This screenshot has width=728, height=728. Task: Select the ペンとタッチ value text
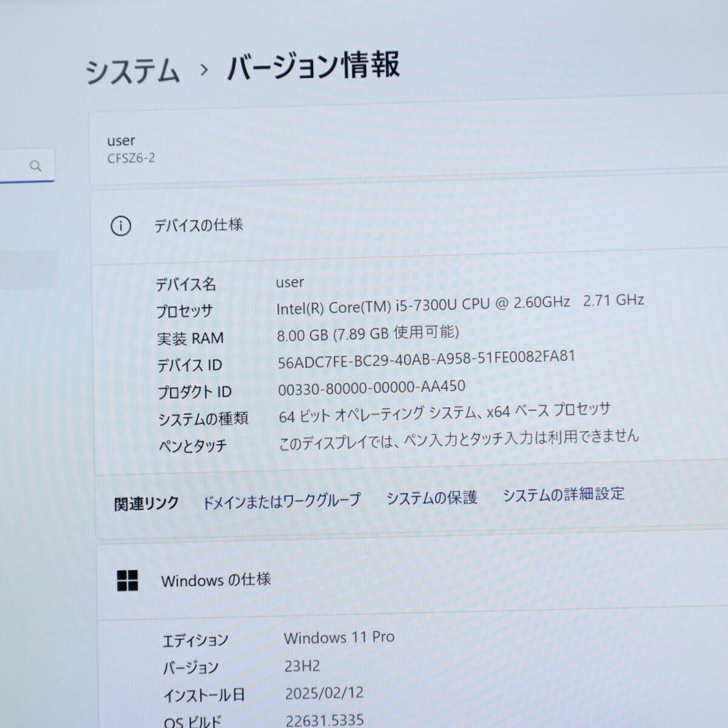click(x=459, y=440)
